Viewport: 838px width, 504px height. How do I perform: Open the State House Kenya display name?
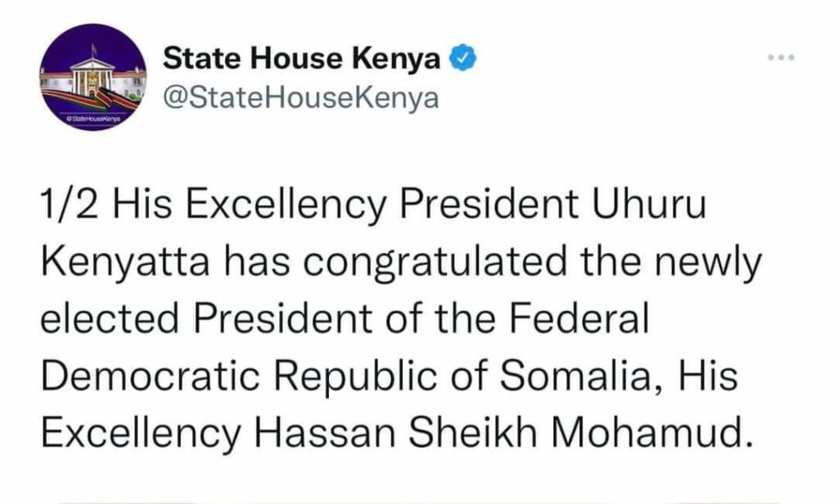(302, 58)
